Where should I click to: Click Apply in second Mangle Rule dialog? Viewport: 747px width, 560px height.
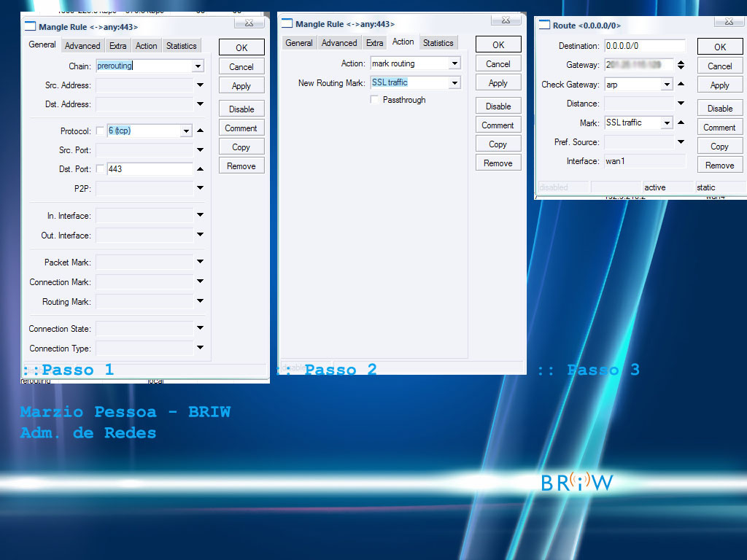point(498,83)
